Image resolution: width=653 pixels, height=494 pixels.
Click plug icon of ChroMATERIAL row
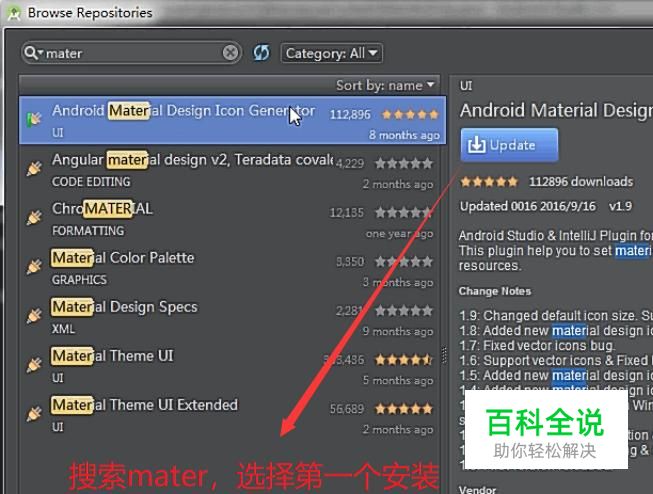(x=34, y=217)
